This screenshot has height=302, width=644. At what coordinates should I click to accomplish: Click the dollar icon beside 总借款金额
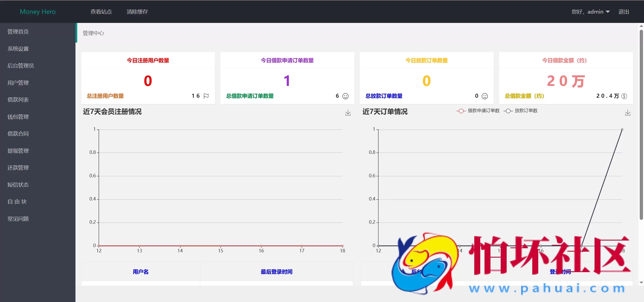pos(624,96)
